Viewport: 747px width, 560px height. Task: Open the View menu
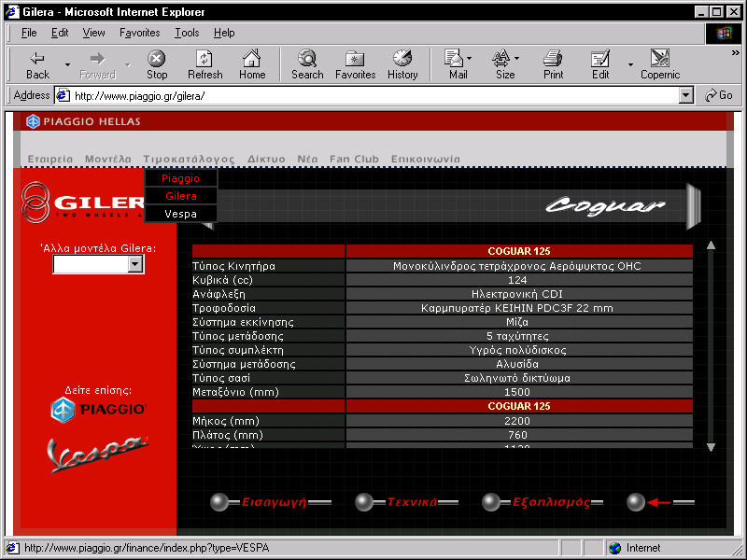[x=93, y=33]
